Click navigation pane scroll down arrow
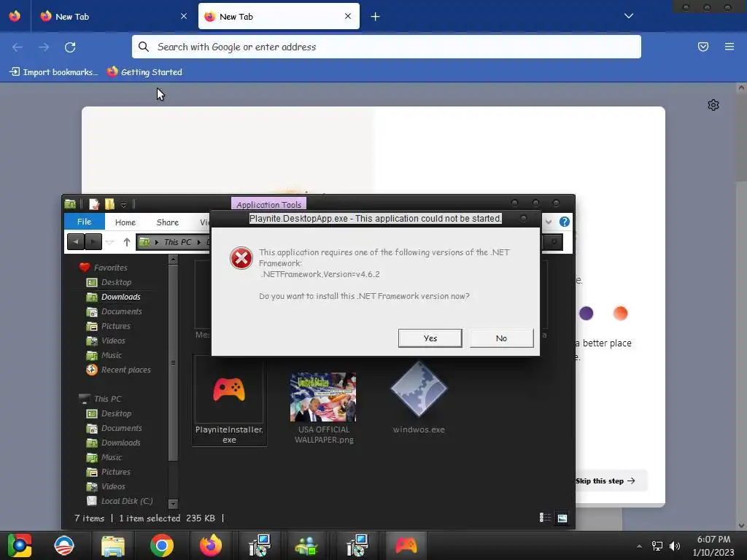Screen dimensions: 747x560 coord(173,504)
